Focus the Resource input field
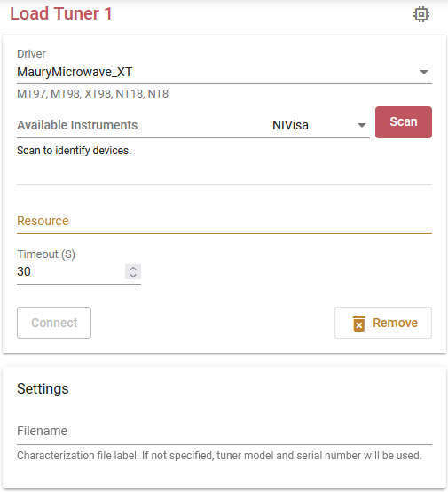The image size is (448, 492). click(x=224, y=221)
